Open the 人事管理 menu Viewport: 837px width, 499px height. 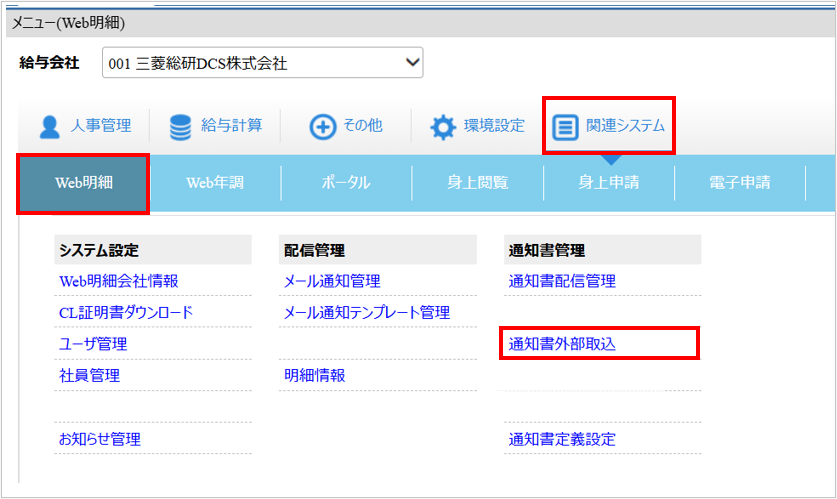84,126
